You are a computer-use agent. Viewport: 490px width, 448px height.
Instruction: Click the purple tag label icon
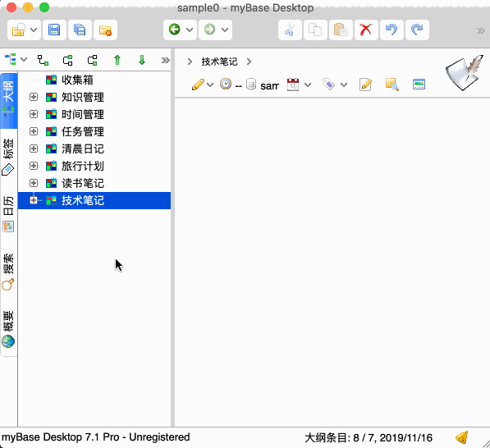tap(328, 84)
